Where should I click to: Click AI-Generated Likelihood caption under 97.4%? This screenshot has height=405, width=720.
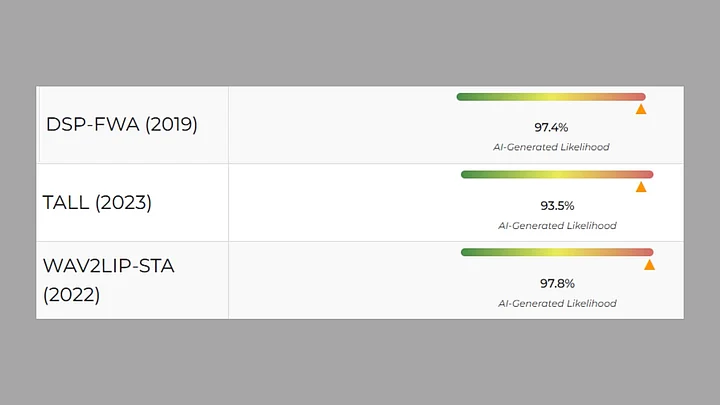tap(551, 147)
